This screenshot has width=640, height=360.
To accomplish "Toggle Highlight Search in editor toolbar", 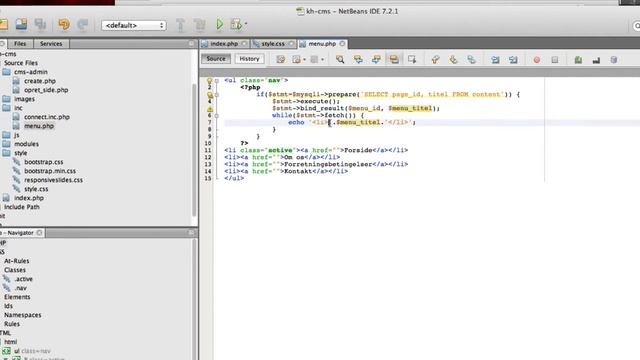I will 394,60.
